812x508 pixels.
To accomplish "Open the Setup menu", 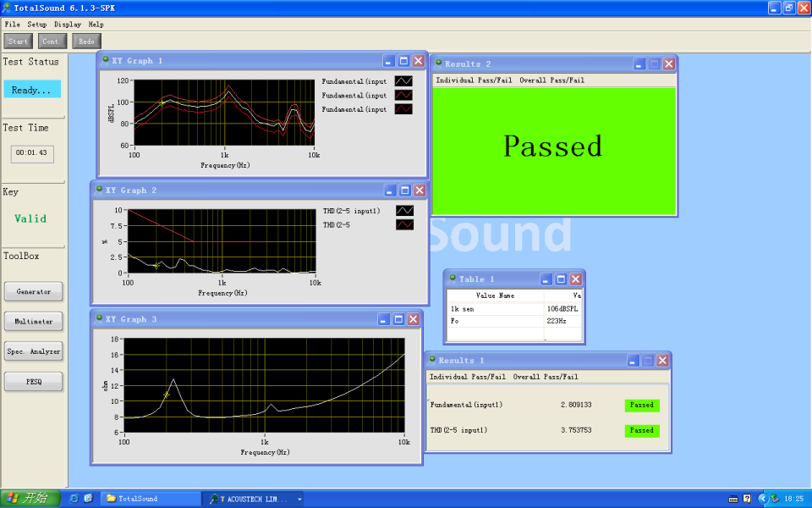I will pos(36,25).
